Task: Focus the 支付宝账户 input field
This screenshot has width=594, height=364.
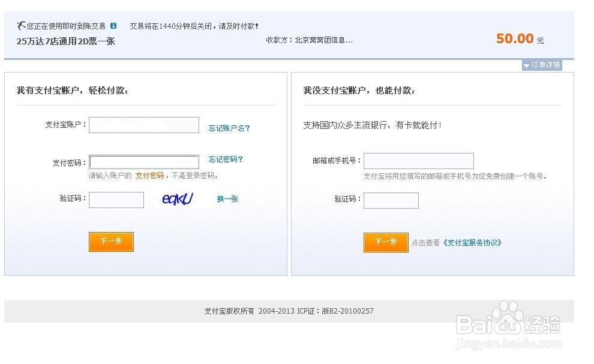Action: (x=144, y=125)
